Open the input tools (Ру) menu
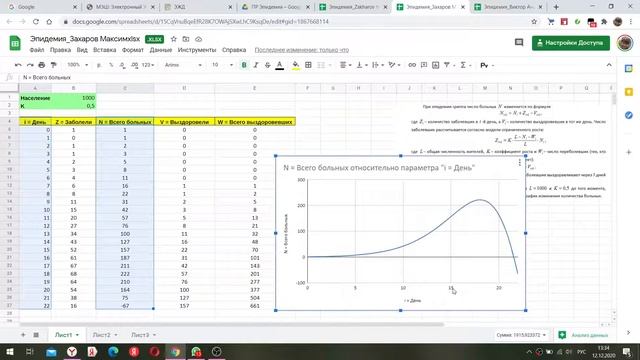Screen dimensions: 640x360 (x=487, y=65)
